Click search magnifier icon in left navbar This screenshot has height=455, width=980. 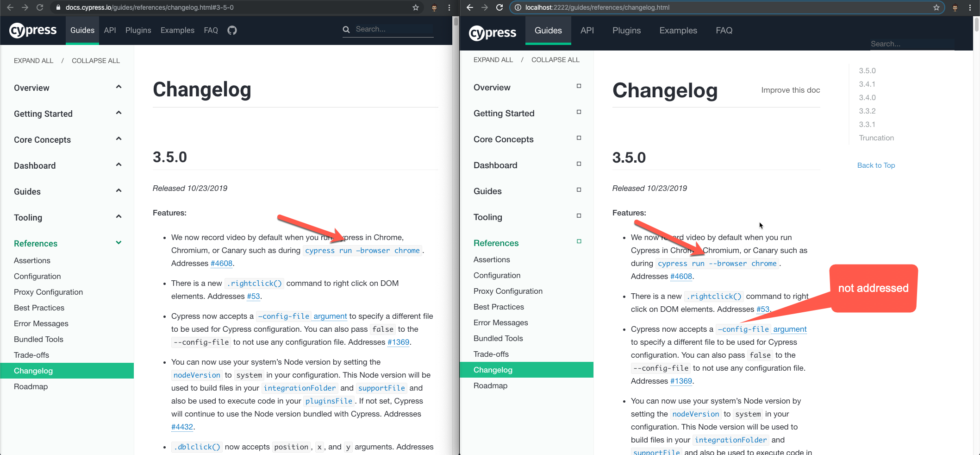coord(346,30)
